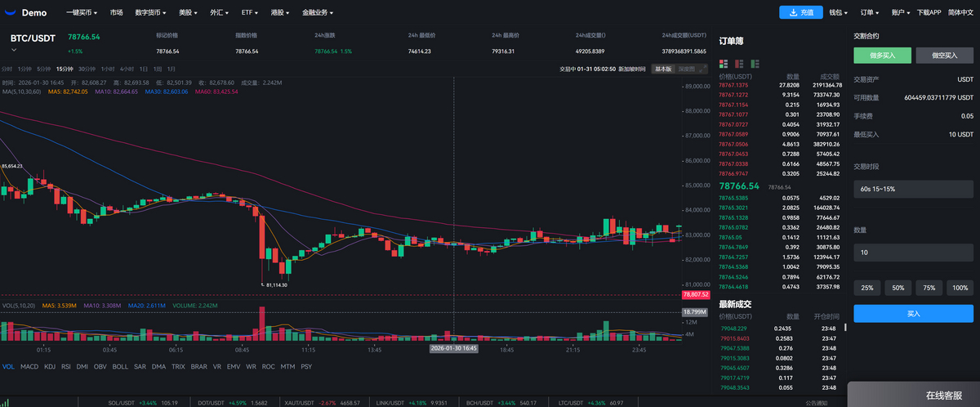Viewport: 980px width, 407px height.
Task: Enable the PSY indicator
Action: point(306,366)
